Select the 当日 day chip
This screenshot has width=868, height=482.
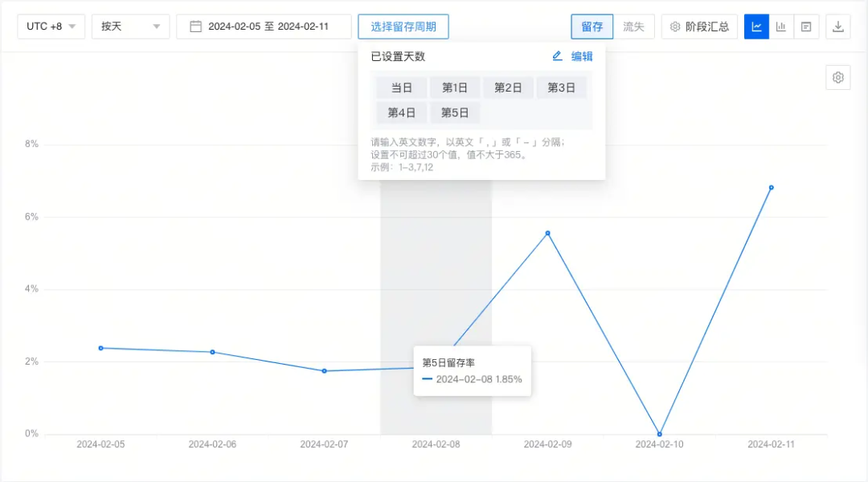pyautogui.click(x=401, y=88)
